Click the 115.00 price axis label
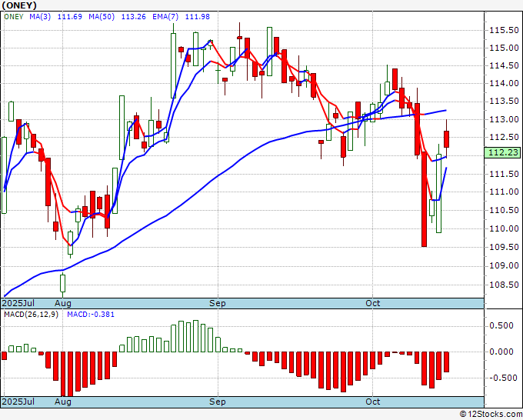Image resolution: width=523 pixels, height=420 pixels. 504,48
